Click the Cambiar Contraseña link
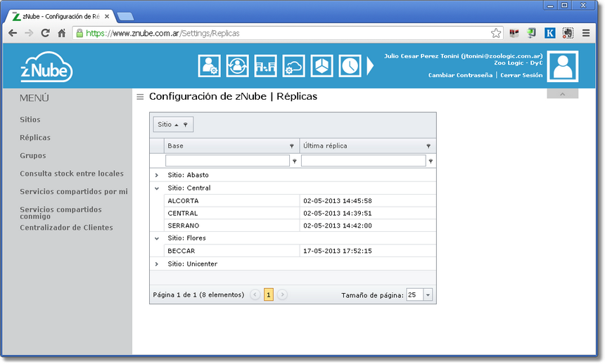The image size is (605, 364). [x=460, y=75]
